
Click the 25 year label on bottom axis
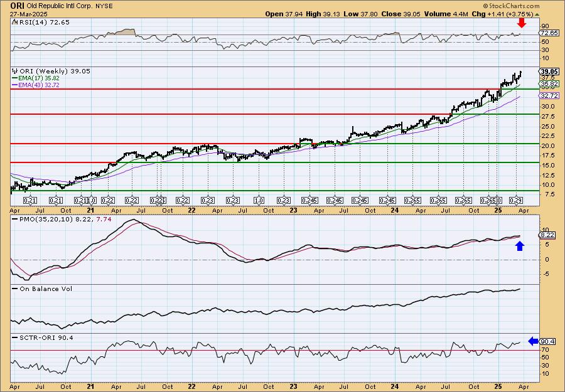[498, 386]
